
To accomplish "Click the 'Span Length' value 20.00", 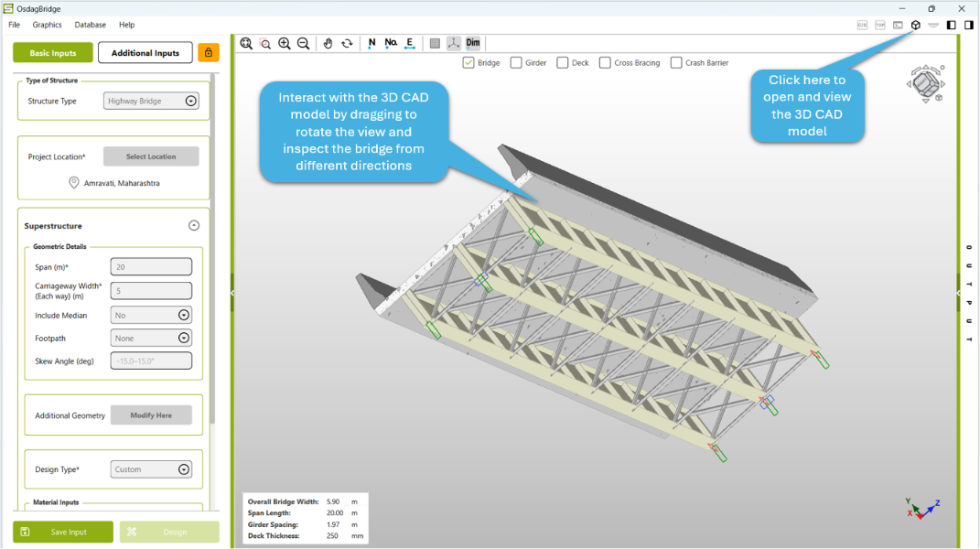I will click(335, 512).
